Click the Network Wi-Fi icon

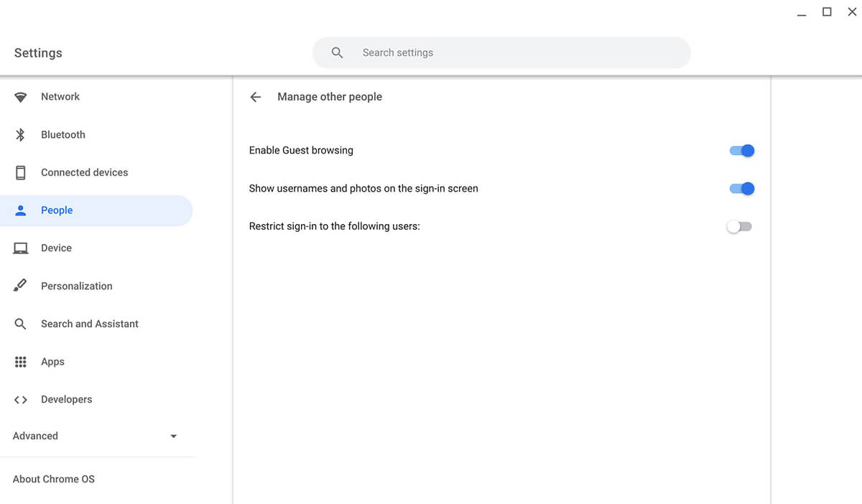click(x=20, y=96)
